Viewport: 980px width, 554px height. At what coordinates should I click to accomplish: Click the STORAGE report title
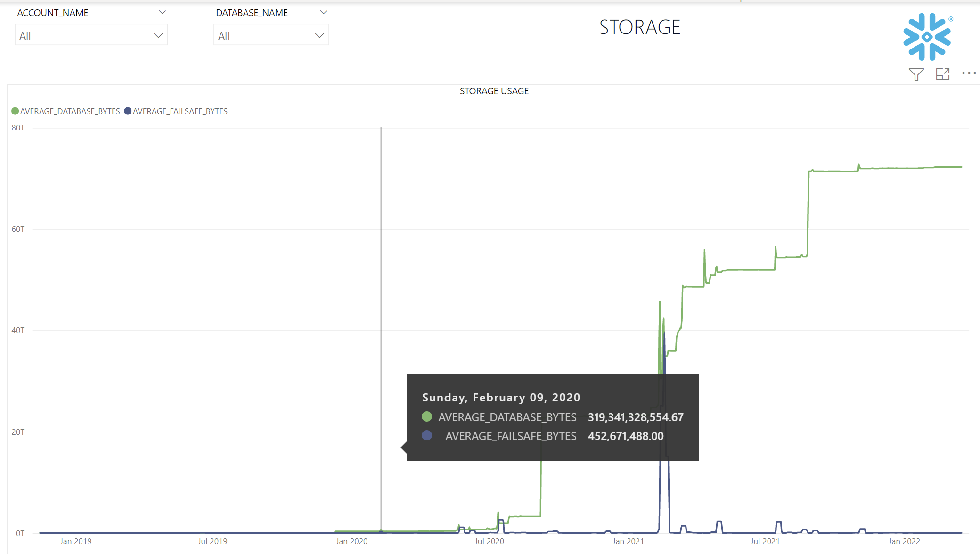640,27
